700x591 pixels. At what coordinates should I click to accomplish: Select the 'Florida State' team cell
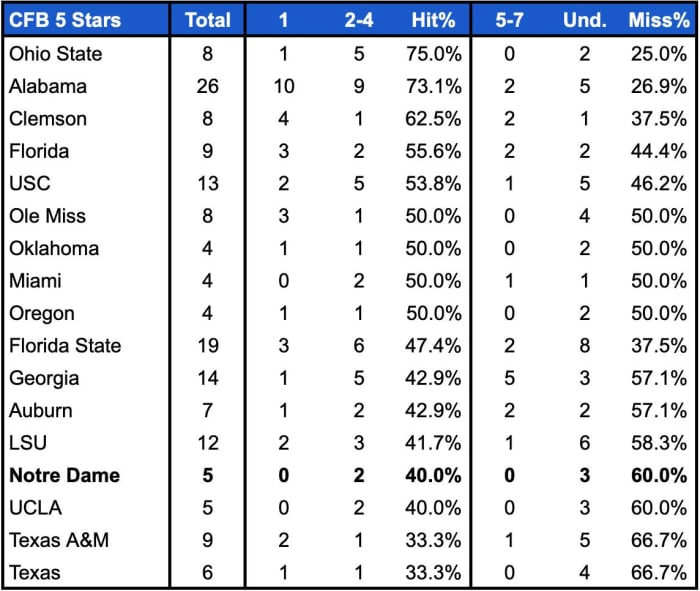[x=66, y=345]
